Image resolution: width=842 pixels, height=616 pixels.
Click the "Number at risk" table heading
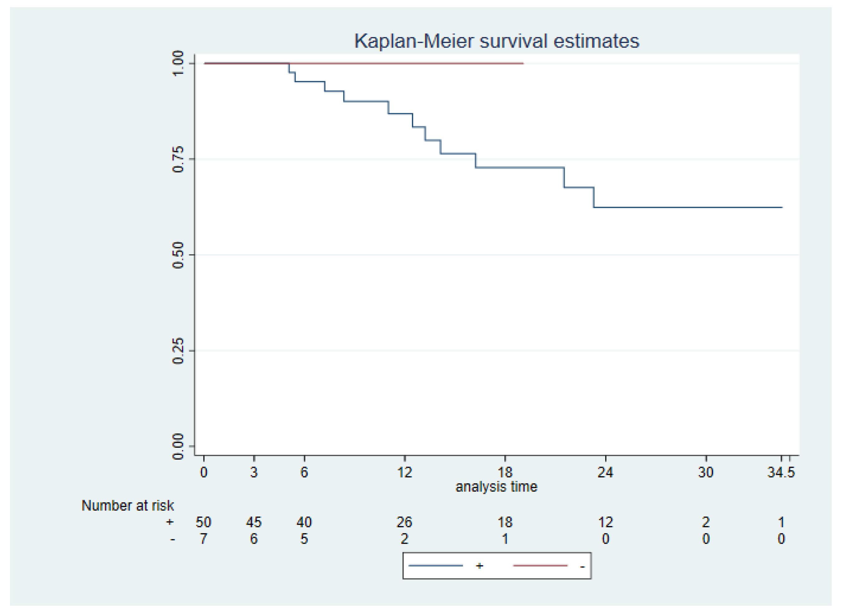point(127,506)
